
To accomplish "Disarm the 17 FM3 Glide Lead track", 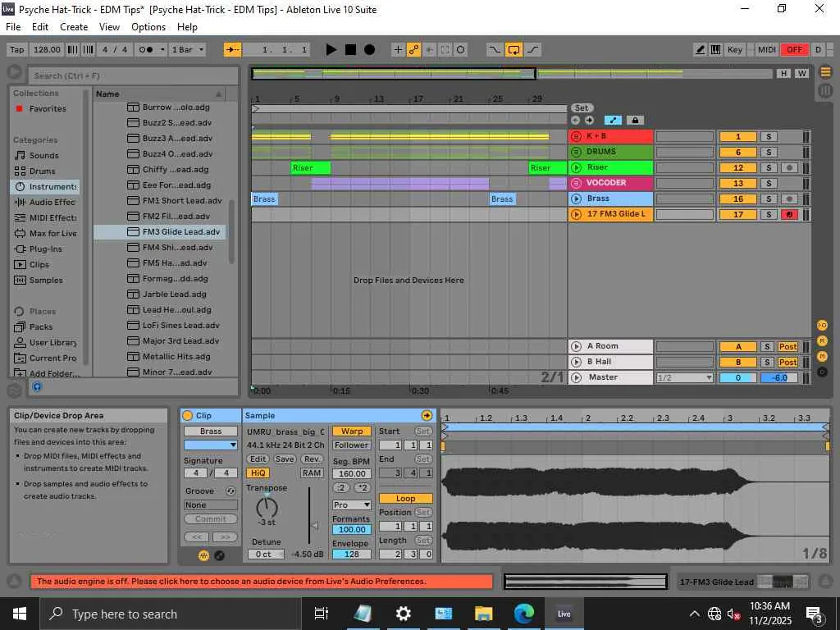I will pos(788,214).
